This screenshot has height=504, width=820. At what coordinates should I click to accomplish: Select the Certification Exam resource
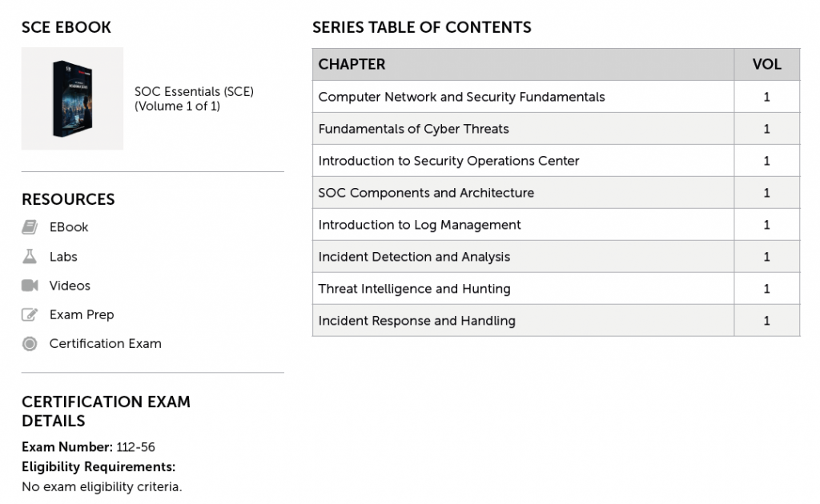coord(105,344)
